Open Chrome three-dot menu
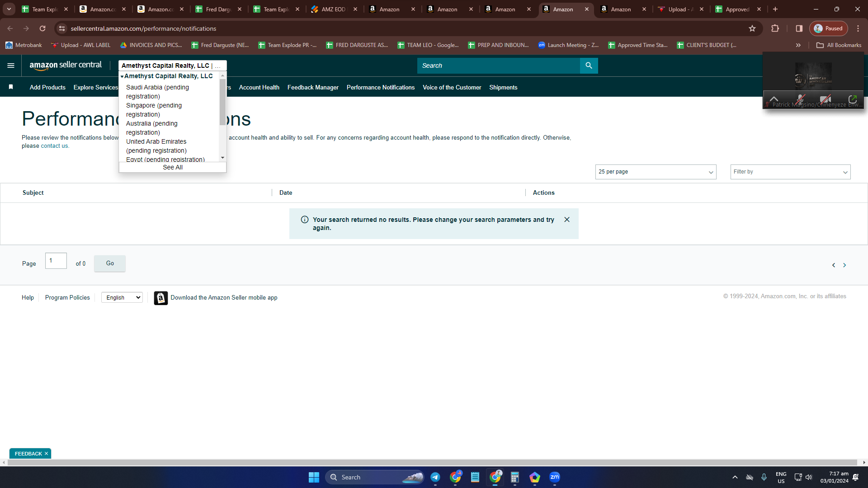Screen dimensions: 868x488 (x=858, y=28)
